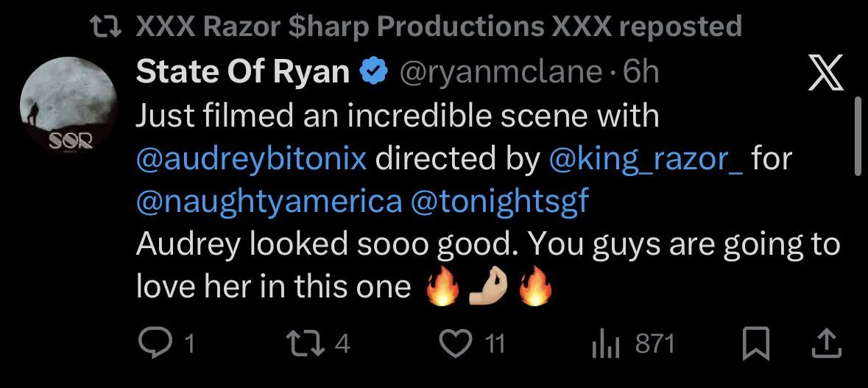Click the reply speech bubble icon
Screen dimensions: 868x388
[x=153, y=344]
